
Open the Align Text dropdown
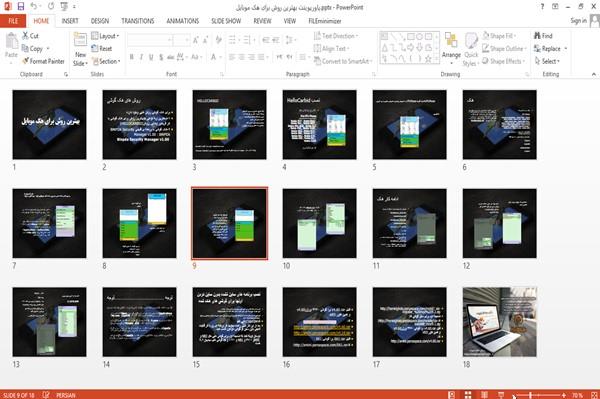(x=331, y=49)
